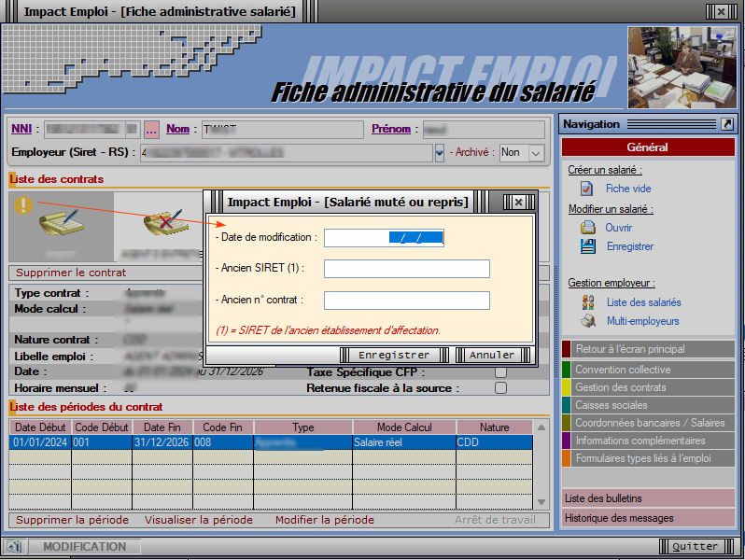Open Historique des messages
Viewport: 745px width, 560px height.
pyautogui.click(x=648, y=518)
